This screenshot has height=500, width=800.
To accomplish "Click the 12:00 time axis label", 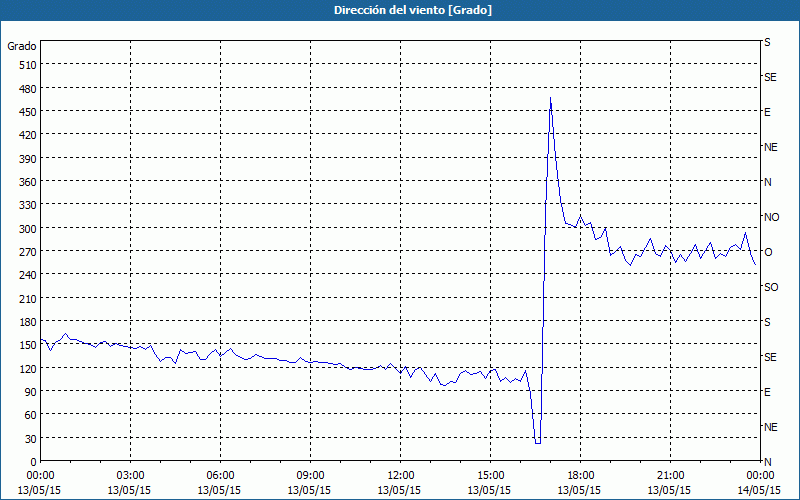I will point(401,476).
